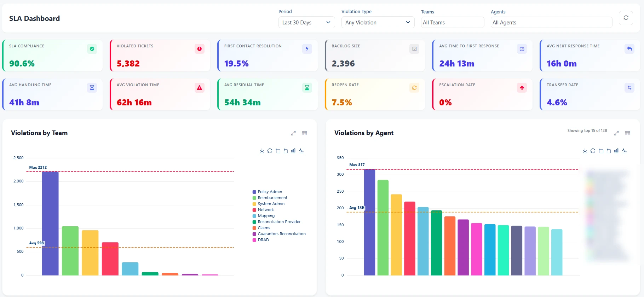Toggle the Policy Admin legend series
This screenshot has height=297, width=644.
coord(267,192)
